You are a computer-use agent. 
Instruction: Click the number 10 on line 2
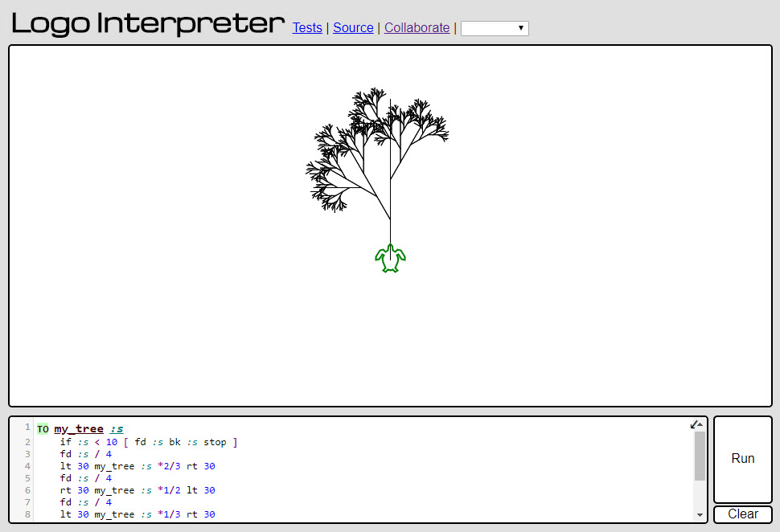(x=112, y=442)
